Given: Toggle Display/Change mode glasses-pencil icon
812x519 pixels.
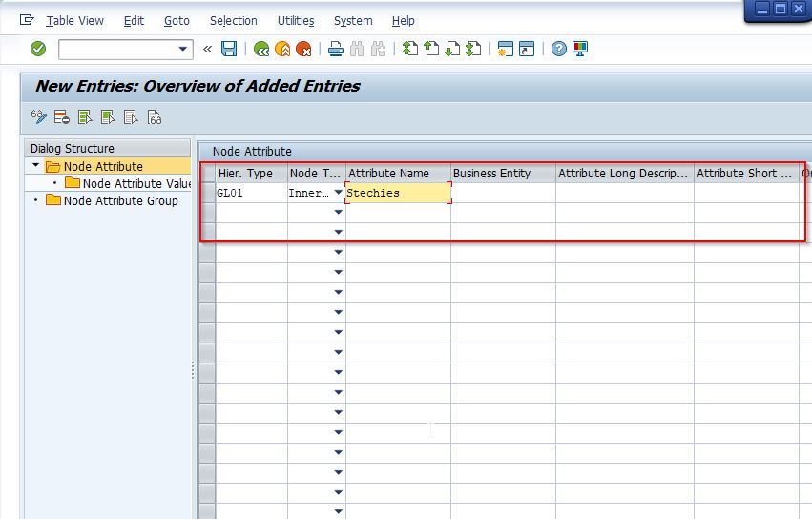Looking at the screenshot, I should click(39, 117).
